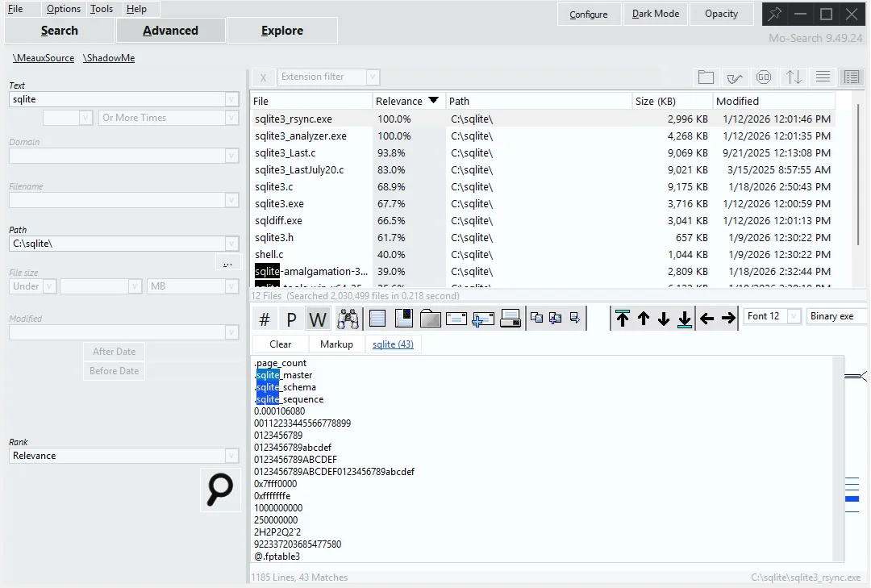Click the GO octagon icon
Image resolution: width=871 pixels, height=588 pixels.
pyautogui.click(x=764, y=77)
